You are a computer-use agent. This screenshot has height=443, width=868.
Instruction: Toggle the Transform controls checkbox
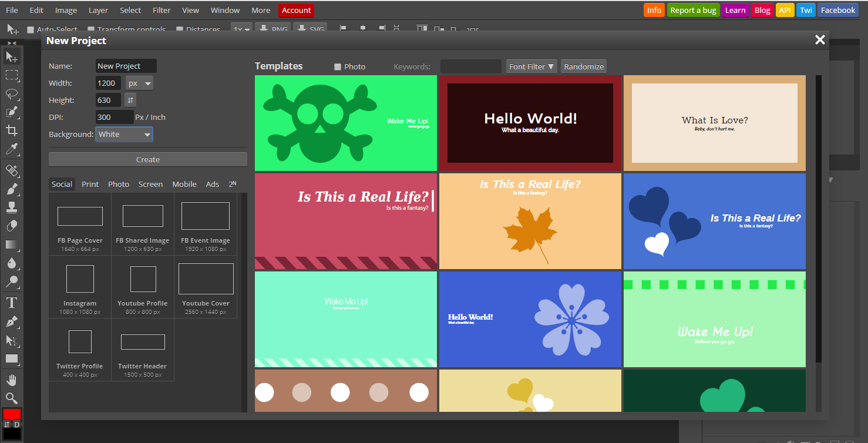[91, 29]
